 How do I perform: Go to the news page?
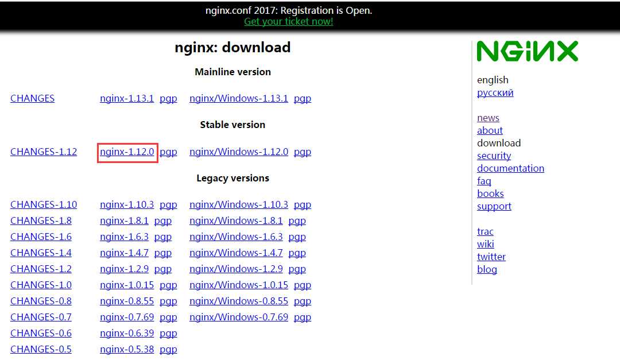tap(488, 118)
